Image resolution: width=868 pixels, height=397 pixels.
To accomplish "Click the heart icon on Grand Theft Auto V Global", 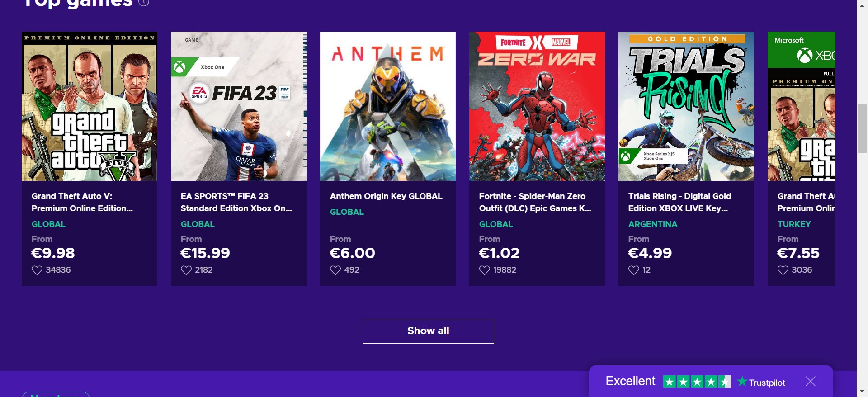I will click(x=37, y=270).
